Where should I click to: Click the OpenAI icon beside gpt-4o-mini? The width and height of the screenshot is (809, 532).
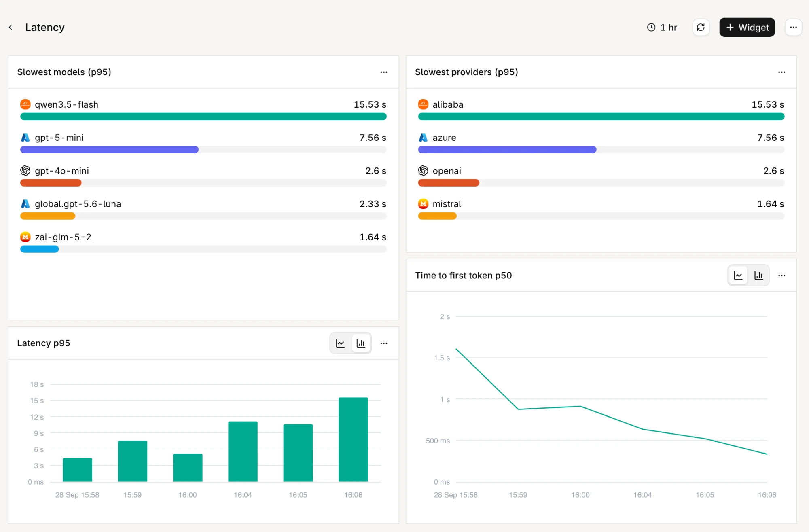(25, 171)
